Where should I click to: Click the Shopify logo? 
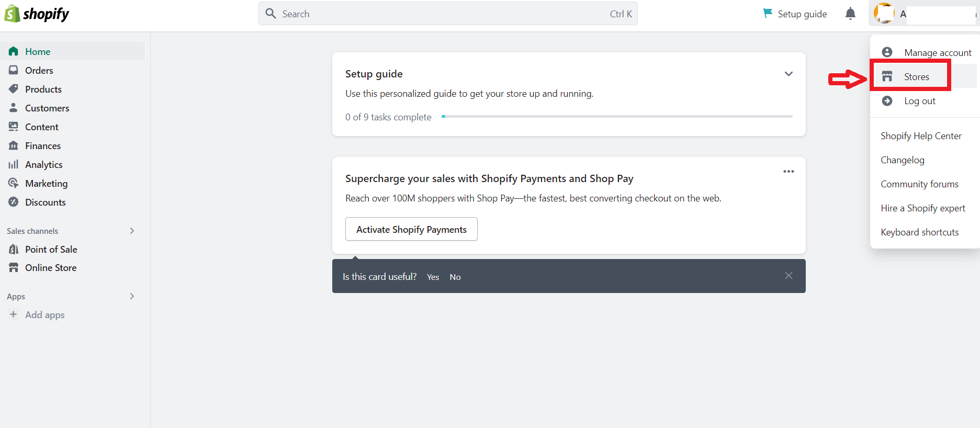tap(37, 14)
